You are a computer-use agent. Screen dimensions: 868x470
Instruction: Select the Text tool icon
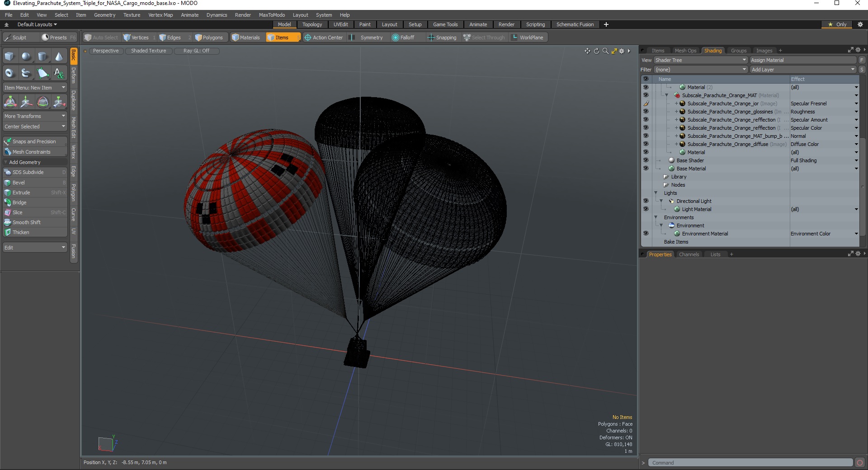point(59,73)
